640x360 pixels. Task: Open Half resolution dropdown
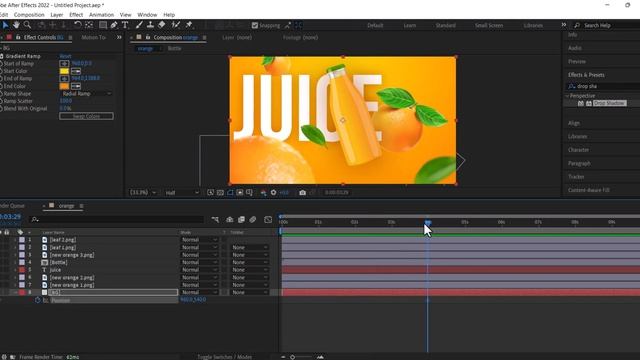(182, 193)
